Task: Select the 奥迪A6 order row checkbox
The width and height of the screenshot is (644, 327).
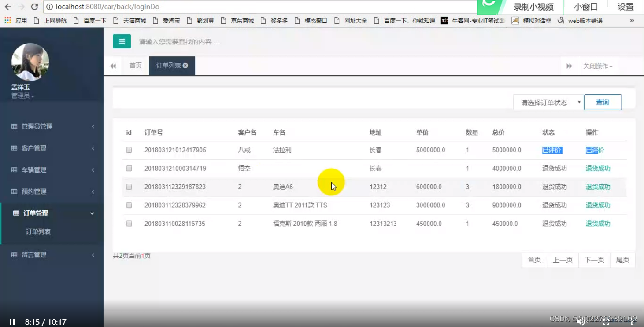Action: tap(129, 187)
